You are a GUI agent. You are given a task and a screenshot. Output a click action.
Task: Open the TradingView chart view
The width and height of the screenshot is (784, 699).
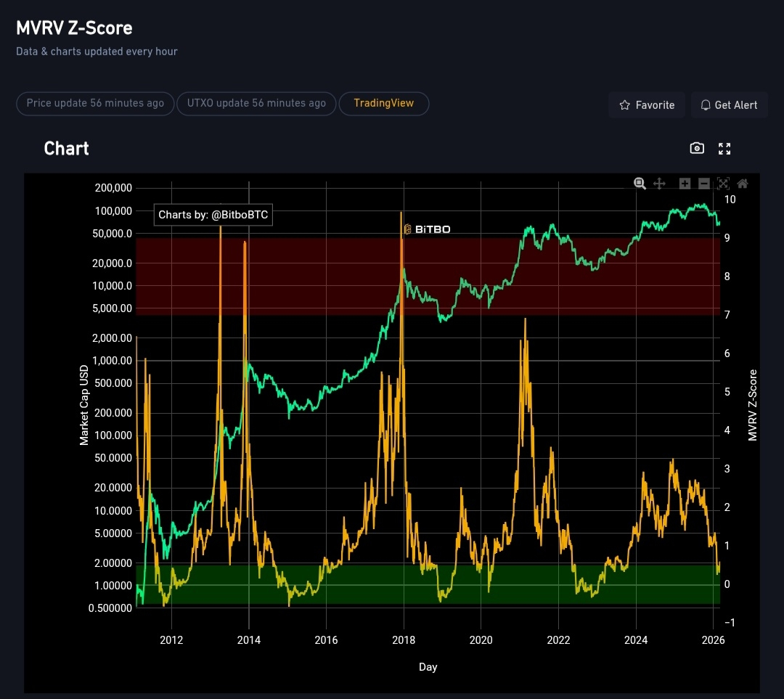coord(383,103)
